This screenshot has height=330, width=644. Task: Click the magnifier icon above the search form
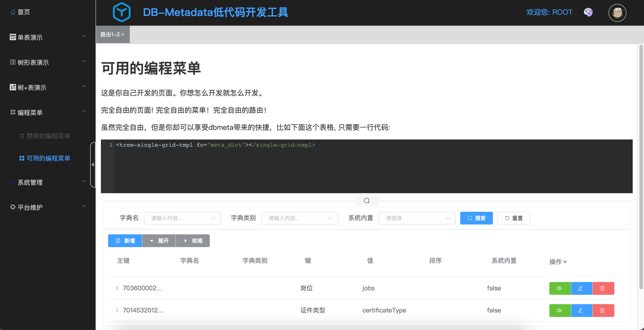point(367,201)
